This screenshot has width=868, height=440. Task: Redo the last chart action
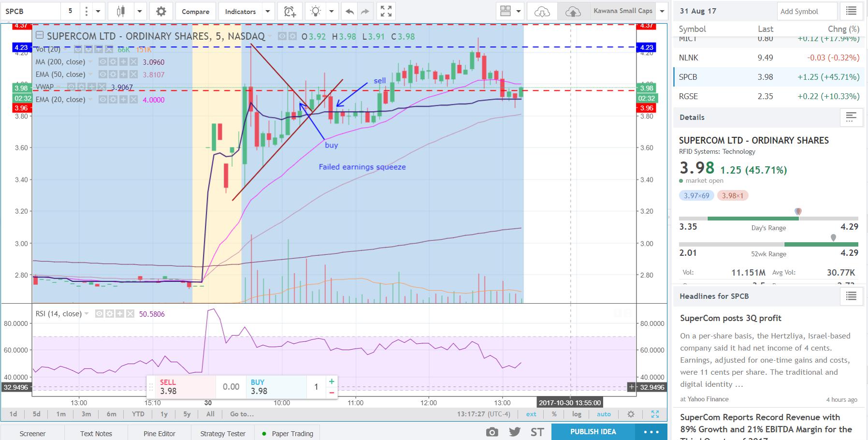pyautogui.click(x=365, y=11)
